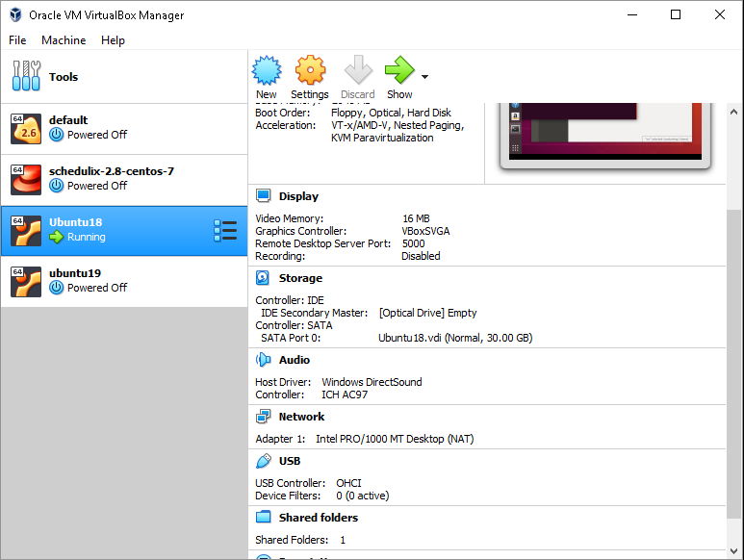Screen dimensions: 744x560
Task: Click the Ubuntu18.vdi disk entry text
Action: point(455,338)
